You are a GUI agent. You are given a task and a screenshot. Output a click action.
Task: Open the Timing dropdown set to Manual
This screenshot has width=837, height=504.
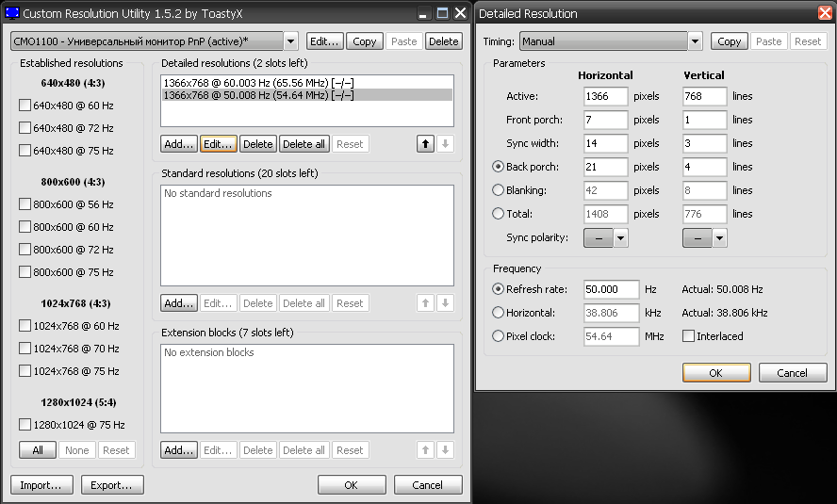pos(696,41)
